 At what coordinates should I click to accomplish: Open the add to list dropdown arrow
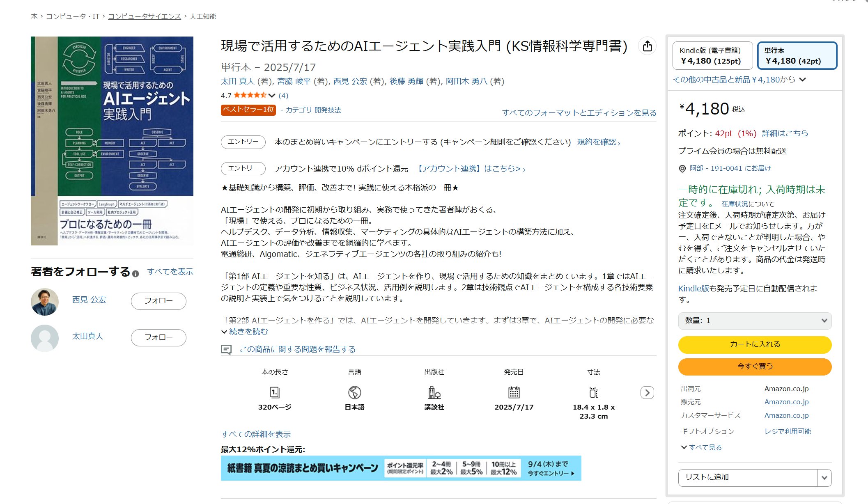pyautogui.click(x=824, y=478)
